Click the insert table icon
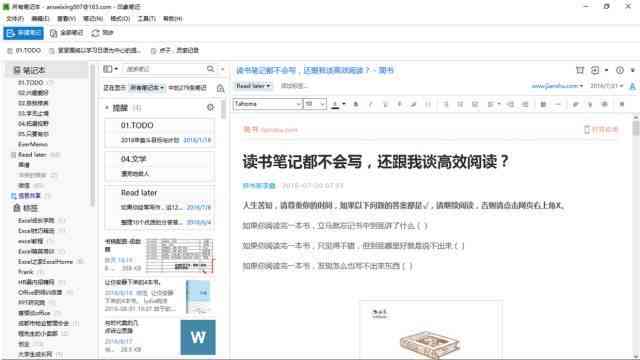The height and width of the screenshot is (360, 640). (543, 104)
